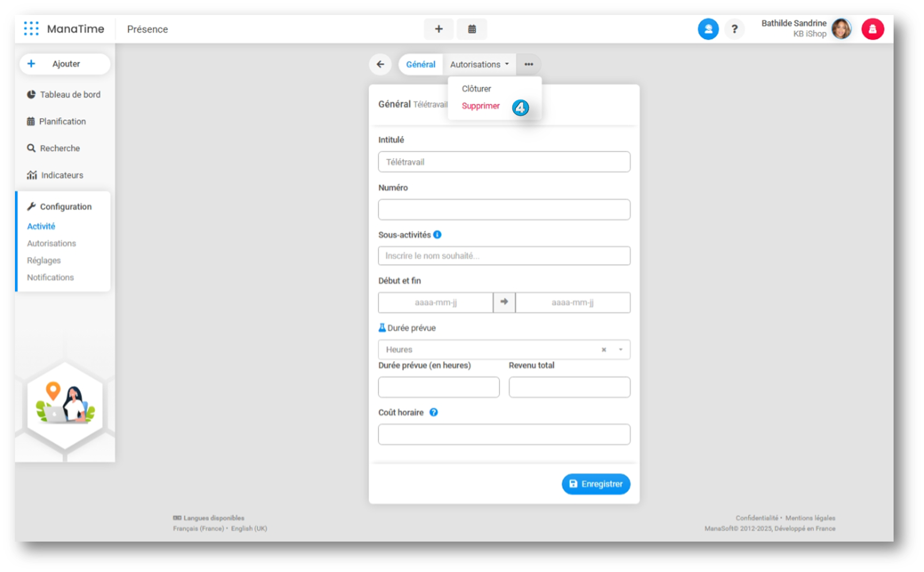Expand the Durée prévue Heures dropdown

[621, 350]
